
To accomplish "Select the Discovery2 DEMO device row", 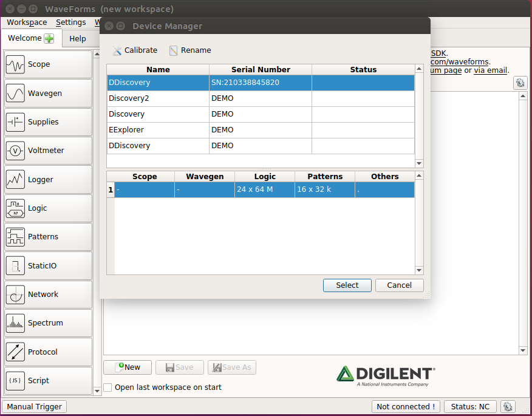I will (x=261, y=98).
